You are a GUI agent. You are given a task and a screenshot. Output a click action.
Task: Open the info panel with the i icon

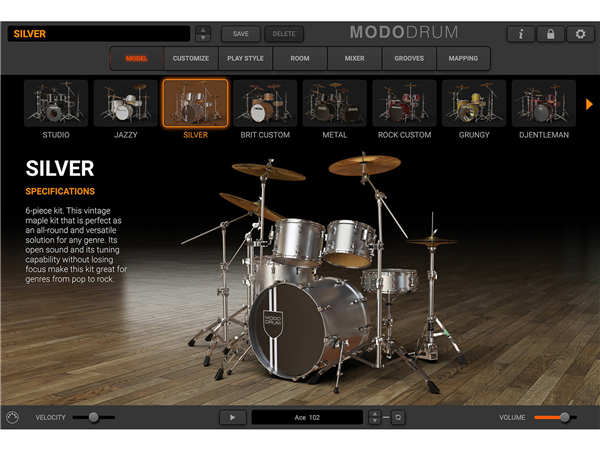[520, 34]
